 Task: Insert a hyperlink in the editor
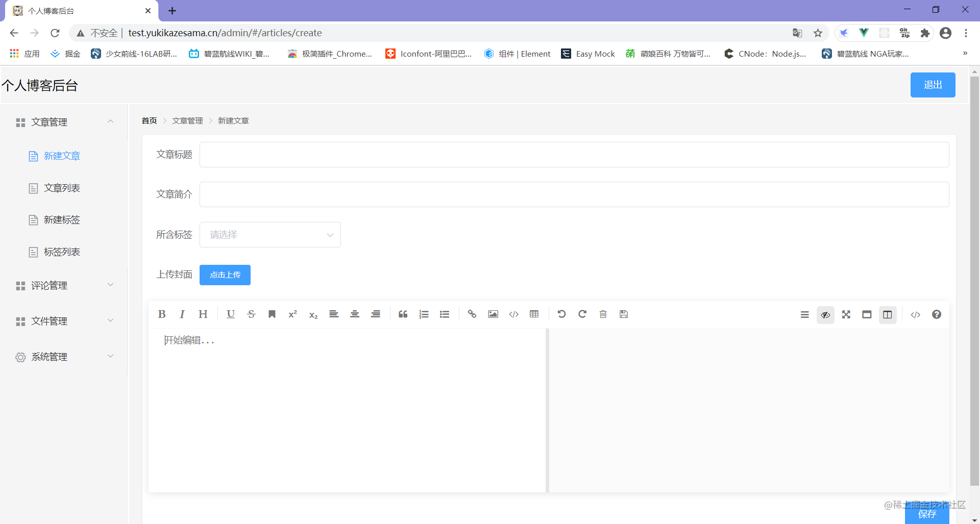pos(472,314)
